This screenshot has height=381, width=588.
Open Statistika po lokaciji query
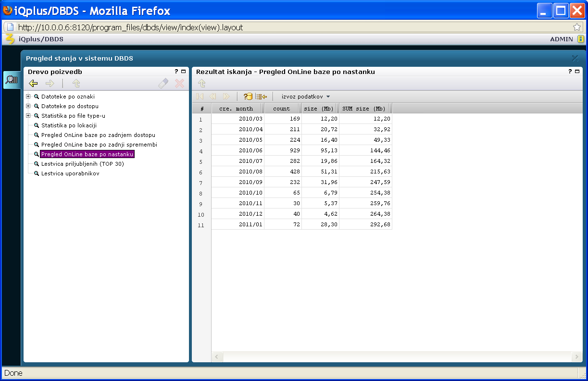click(69, 125)
